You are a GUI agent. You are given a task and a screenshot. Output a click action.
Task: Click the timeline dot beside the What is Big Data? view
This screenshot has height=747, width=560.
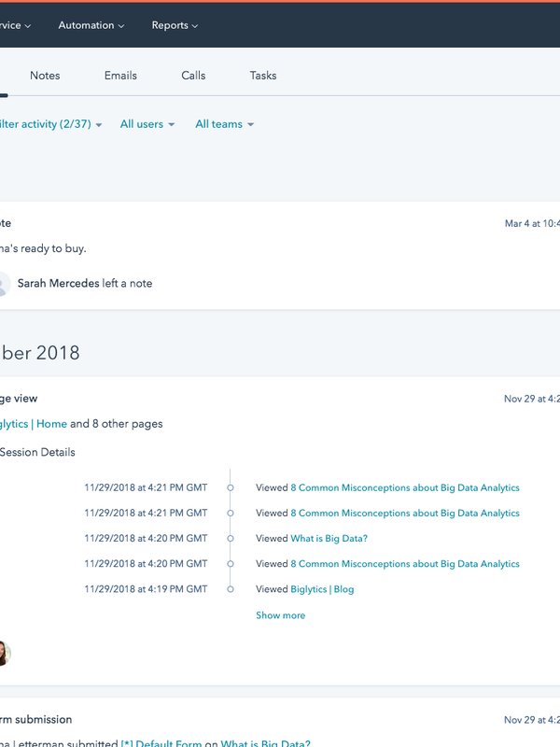(x=231, y=539)
